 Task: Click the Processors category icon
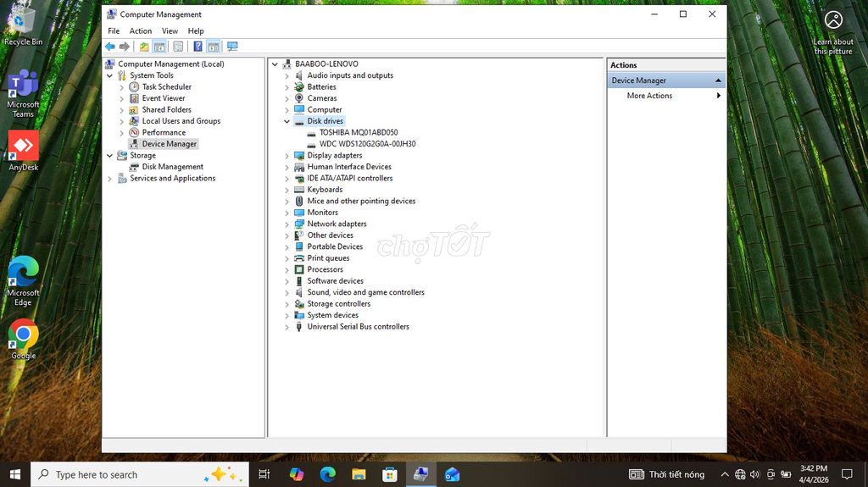point(299,269)
